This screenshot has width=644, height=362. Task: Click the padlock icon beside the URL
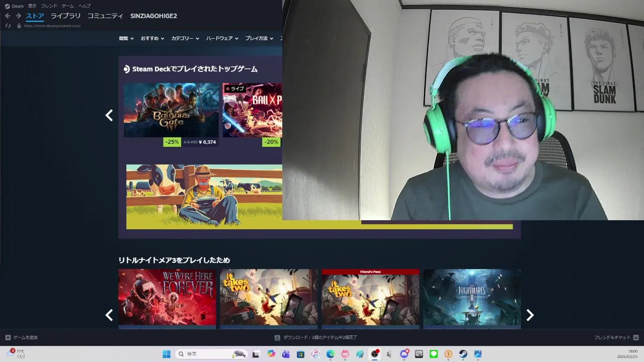19,26
